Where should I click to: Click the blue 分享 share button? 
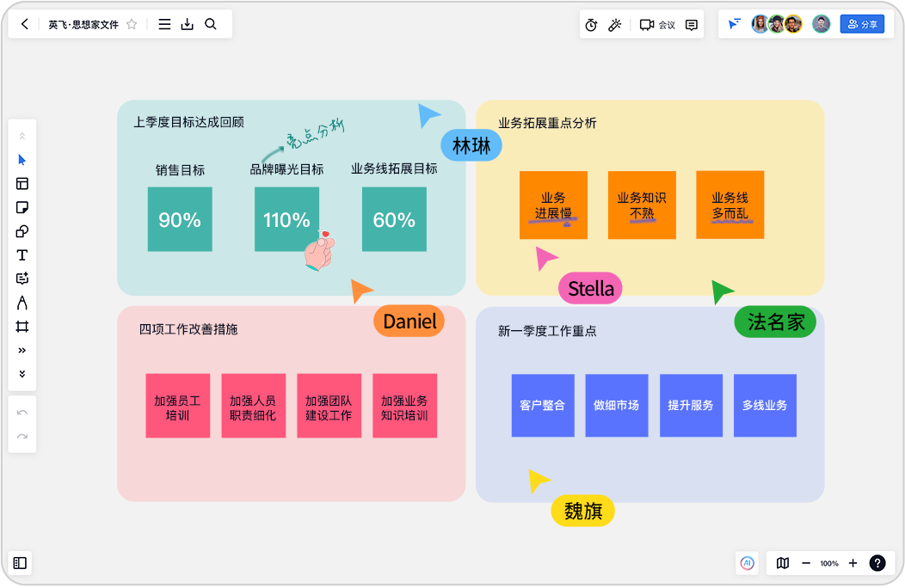[x=862, y=24]
